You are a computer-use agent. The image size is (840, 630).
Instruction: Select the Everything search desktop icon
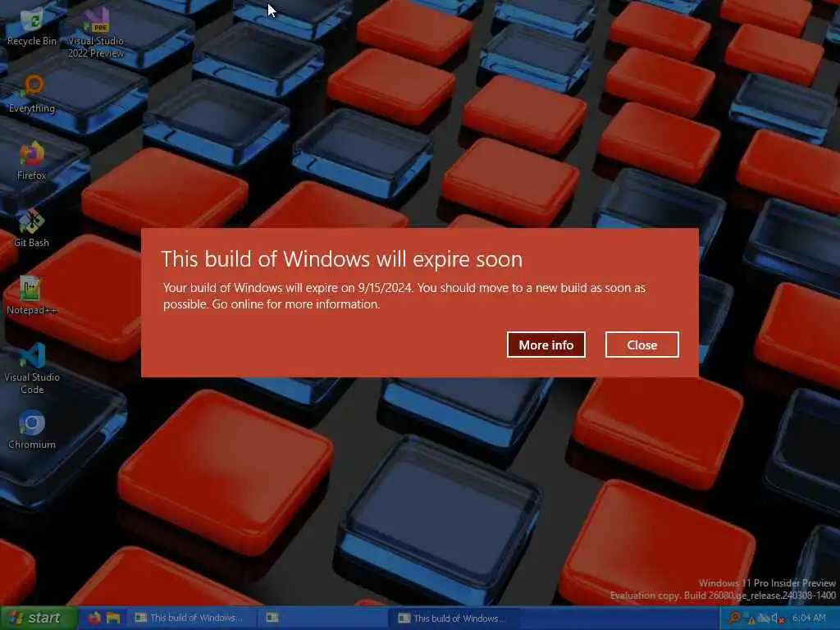32,94
